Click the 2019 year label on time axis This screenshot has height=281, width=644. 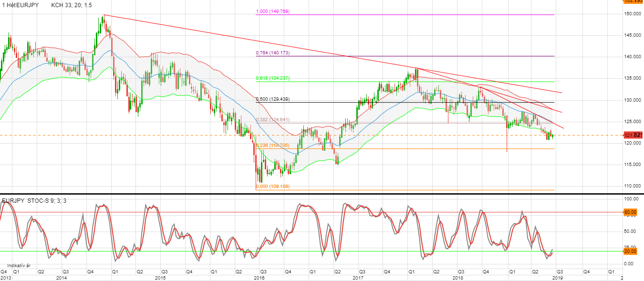point(556,277)
